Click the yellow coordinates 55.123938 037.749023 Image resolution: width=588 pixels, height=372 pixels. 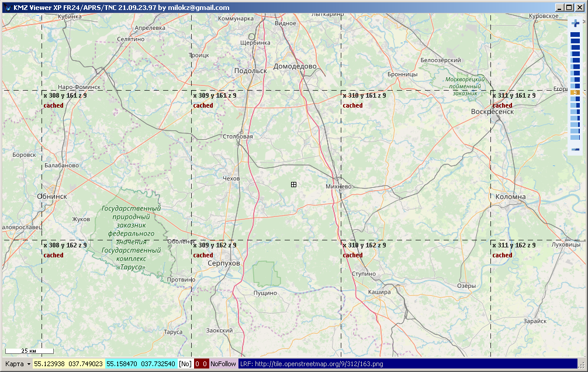68,364
